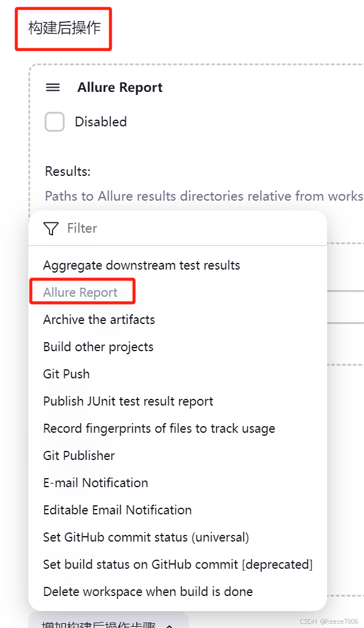The image size is (364, 628).
Task: Choose Set build status on GitHub commit [deprecated]
Action: (x=178, y=565)
